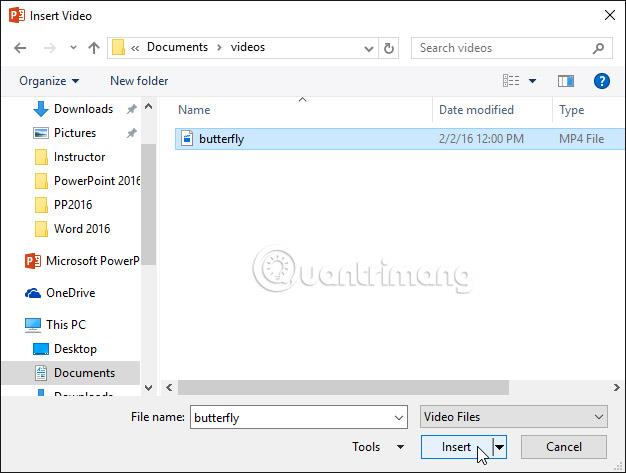This screenshot has height=473, width=626.
Task: Click the search magnifier icon
Action: (x=598, y=48)
